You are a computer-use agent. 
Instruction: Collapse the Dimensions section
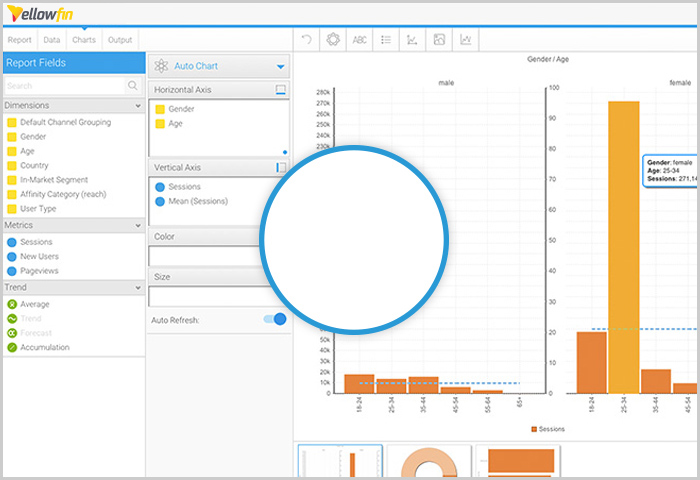click(137, 105)
